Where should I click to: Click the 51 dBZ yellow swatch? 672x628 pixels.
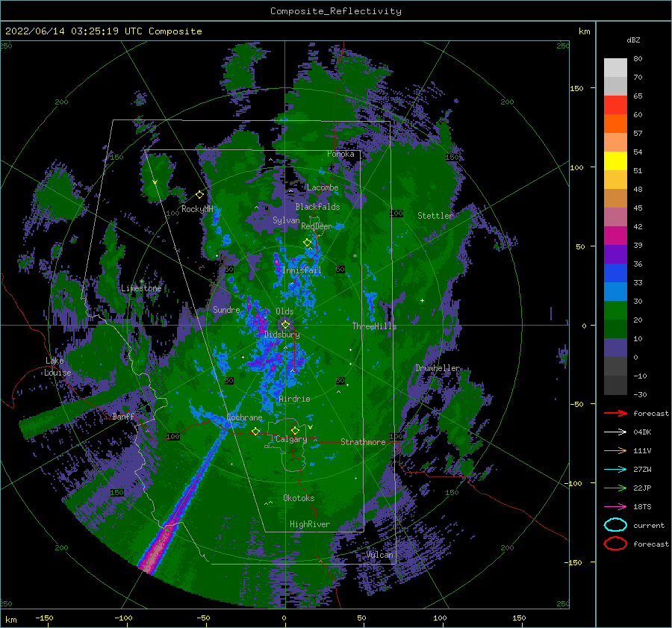(x=615, y=161)
